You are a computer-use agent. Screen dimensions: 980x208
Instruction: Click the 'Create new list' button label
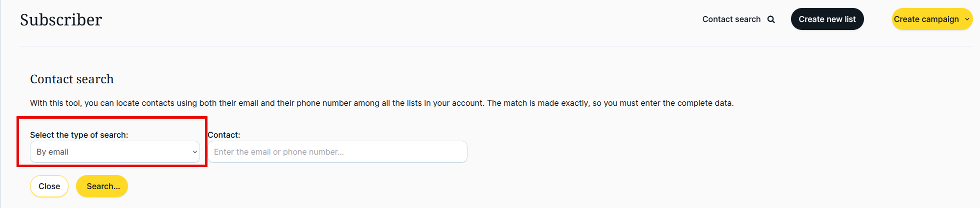tap(827, 19)
